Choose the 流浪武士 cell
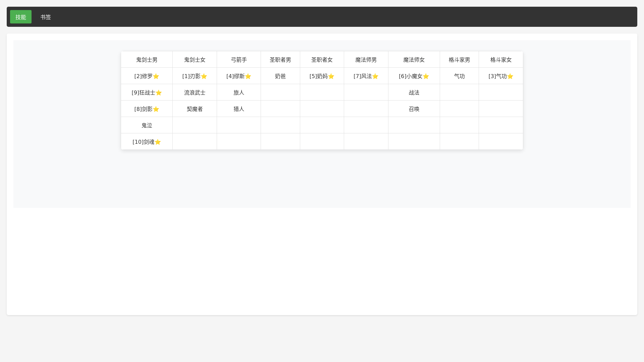This screenshot has height=362, width=644. point(195,93)
